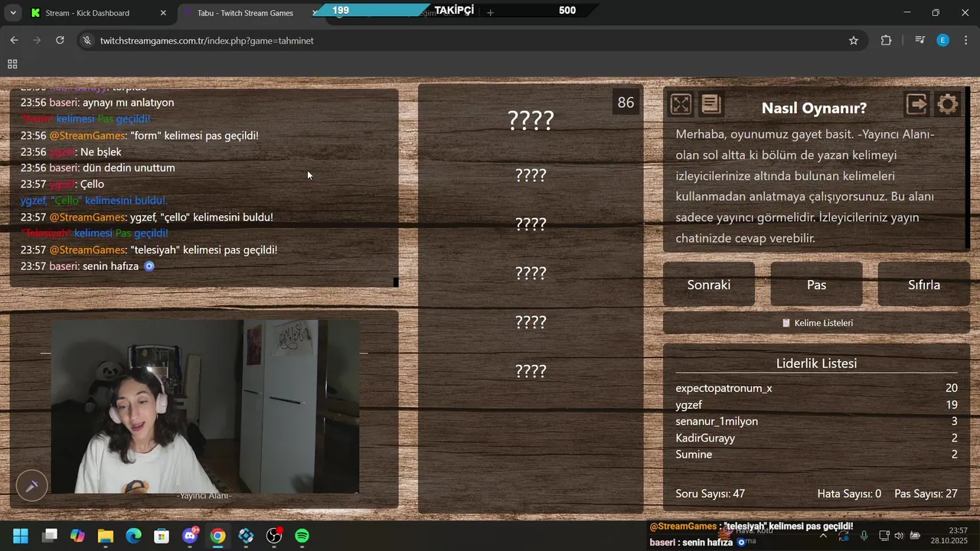Open Spotify from taskbar
980x551 pixels.
(x=302, y=536)
